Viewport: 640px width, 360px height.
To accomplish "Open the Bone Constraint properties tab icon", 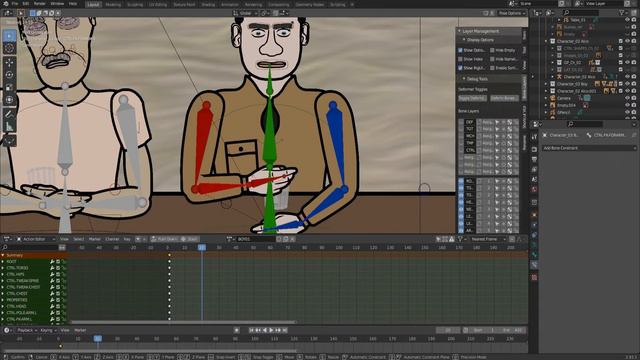I will click(534, 265).
